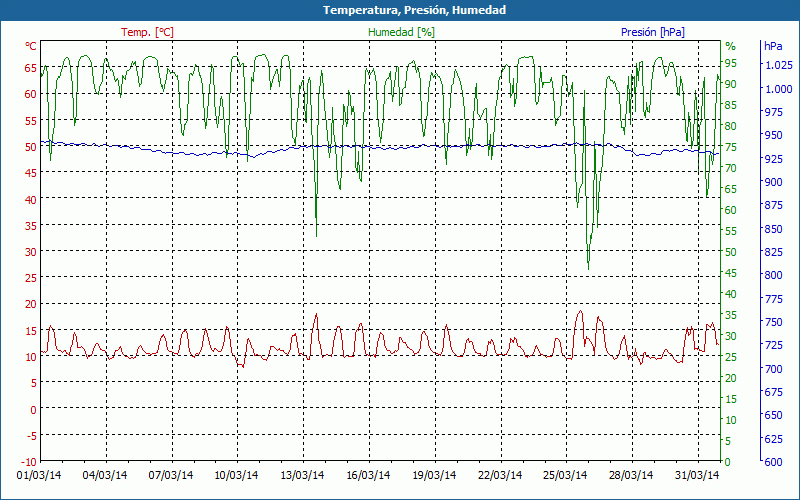This screenshot has height=500, width=800.
Task: Click the blue pressure axis value 600
Action: click(x=773, y=462)
